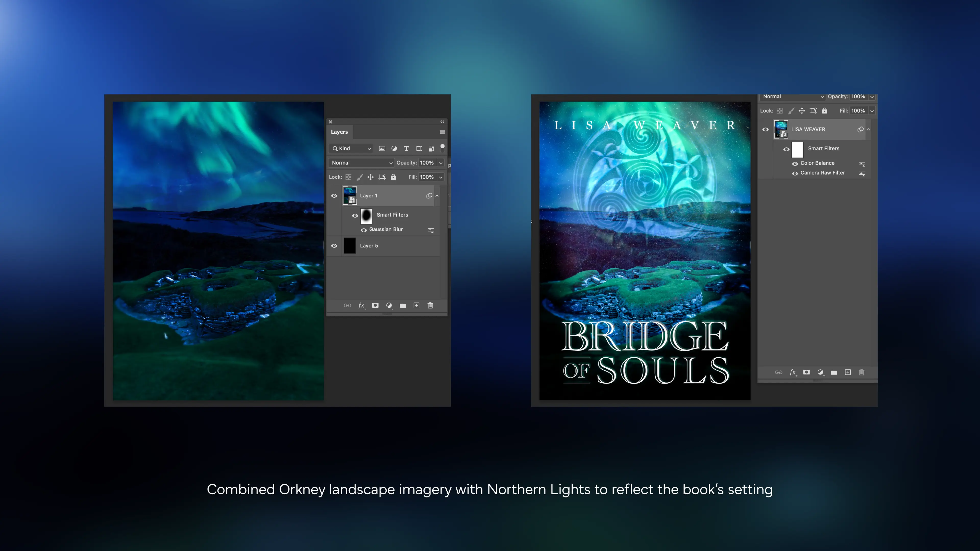Viewport: 980px width, 551px height.
Task: Toggle Smart Filters visibility under LISA WEAVER
Action: (x=786, y=149)
